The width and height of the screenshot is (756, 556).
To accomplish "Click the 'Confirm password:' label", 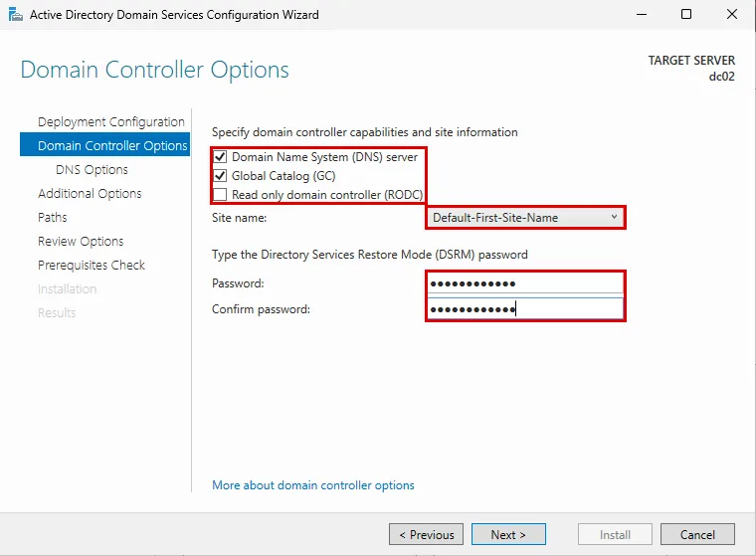I will pos(261,309).
